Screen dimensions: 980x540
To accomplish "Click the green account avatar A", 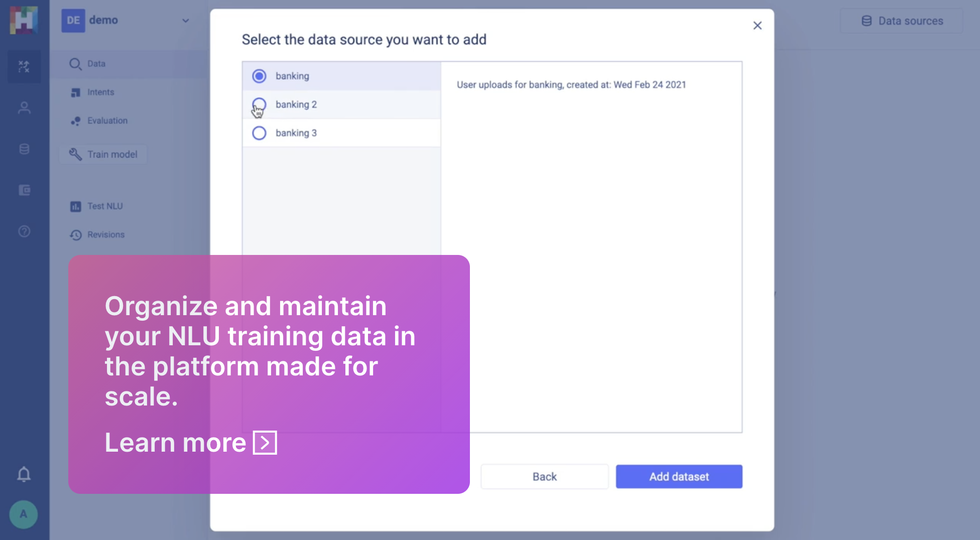I will (23, 514).
